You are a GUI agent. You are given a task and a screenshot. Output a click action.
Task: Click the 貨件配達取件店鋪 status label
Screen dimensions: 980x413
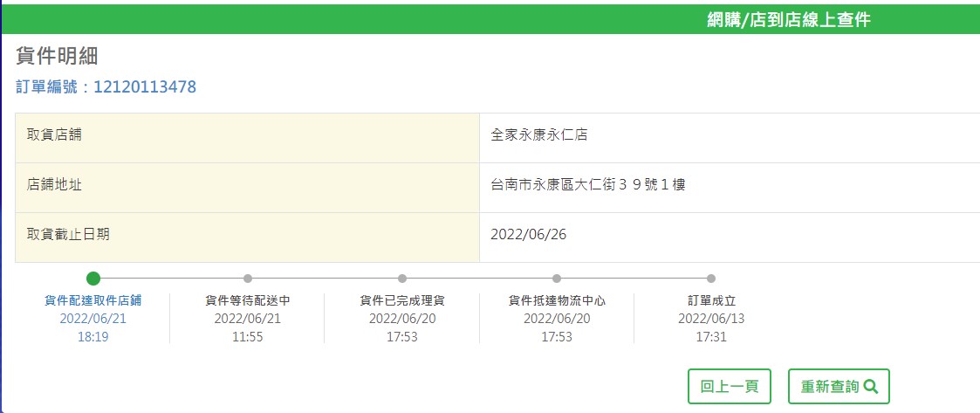coord(93,301)
